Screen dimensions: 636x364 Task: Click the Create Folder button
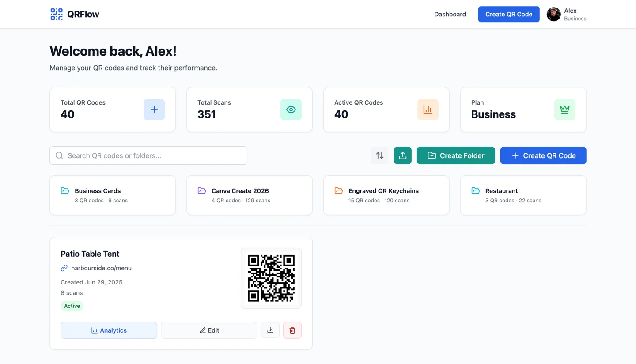click(x=456, y=155)
